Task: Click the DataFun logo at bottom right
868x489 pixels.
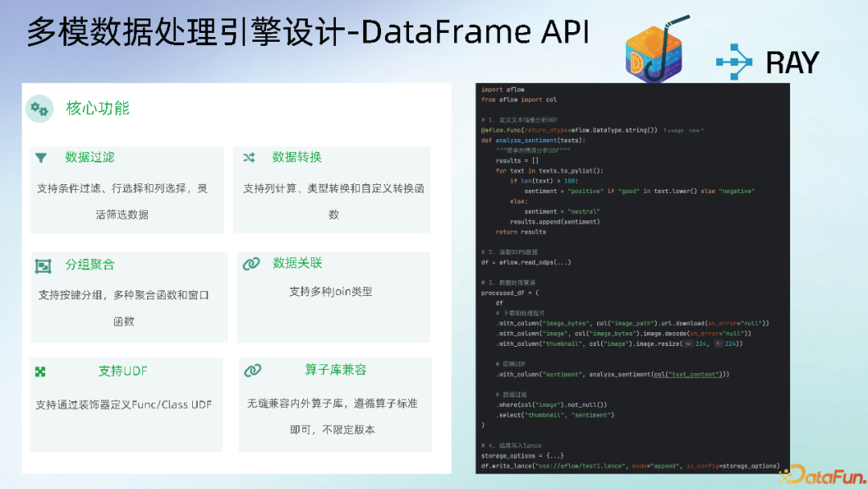Action: [x=821, y=475]
